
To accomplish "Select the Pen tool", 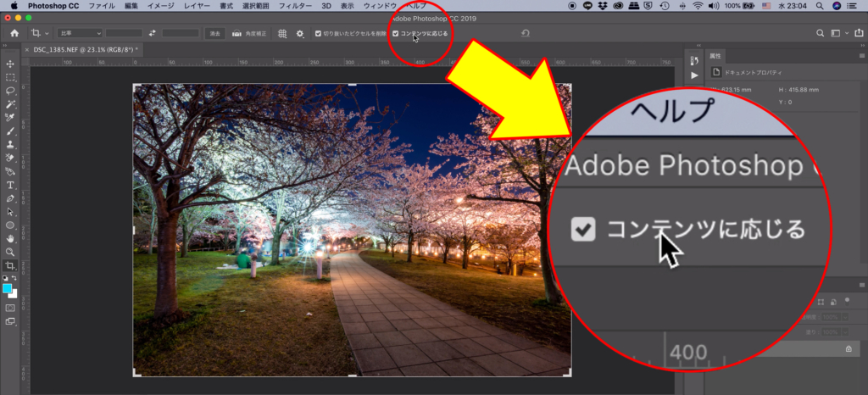I will click(x=10, y=198).
